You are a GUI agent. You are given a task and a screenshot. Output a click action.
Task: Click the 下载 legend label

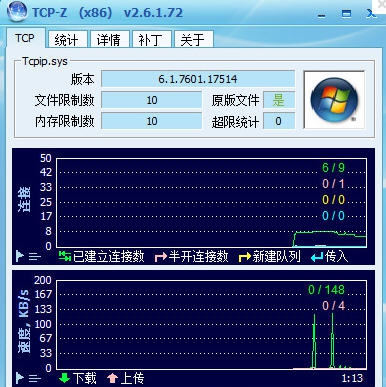[85, 378]
